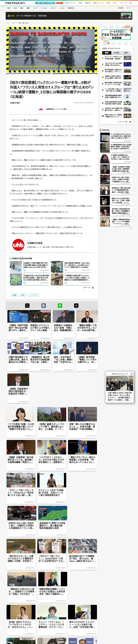Switch ranking to 最新 tab
138x644 pixels.
coord(107,53)
